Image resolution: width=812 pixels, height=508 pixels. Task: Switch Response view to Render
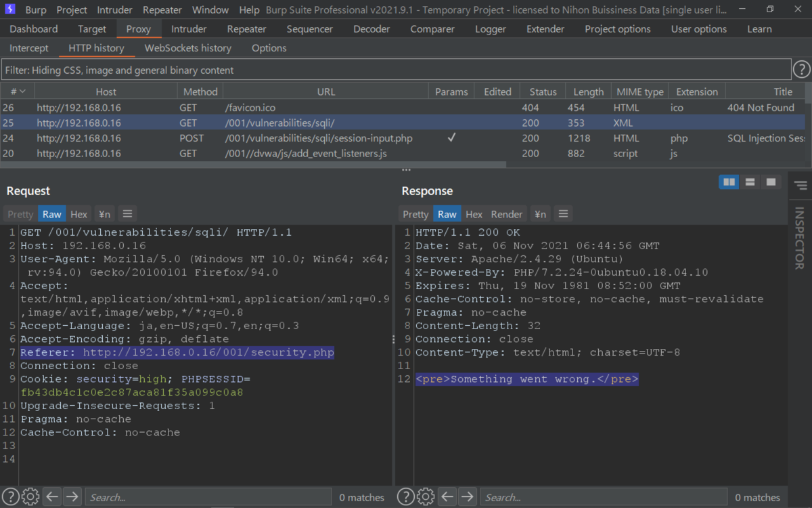pyautogui.click(x=507, y=214)
